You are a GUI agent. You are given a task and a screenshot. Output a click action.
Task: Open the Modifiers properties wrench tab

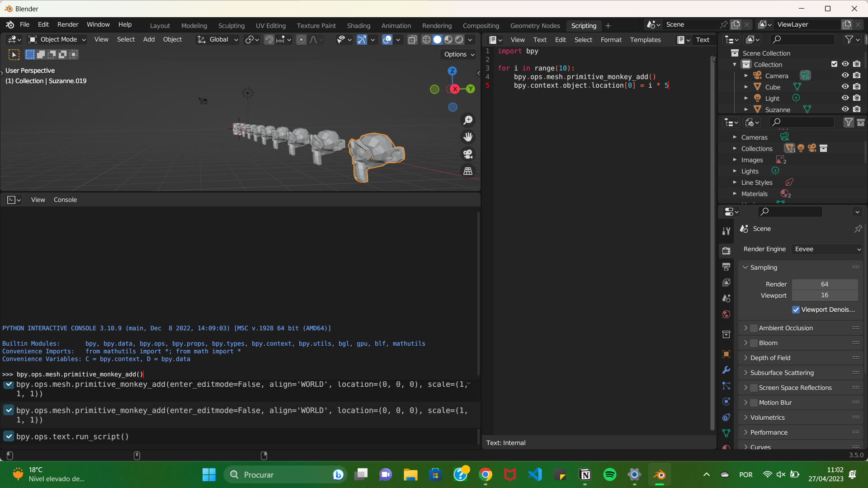726,370
